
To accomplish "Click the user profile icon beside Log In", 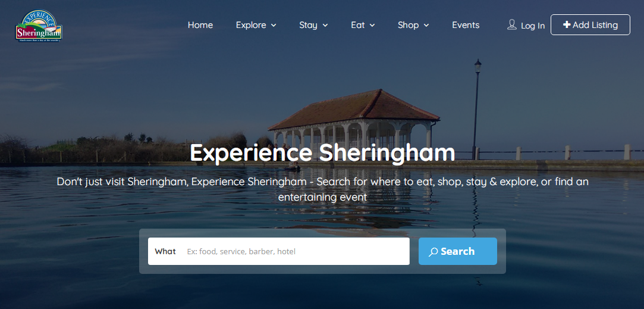I will pyautogui.click(x=512, y=24).
